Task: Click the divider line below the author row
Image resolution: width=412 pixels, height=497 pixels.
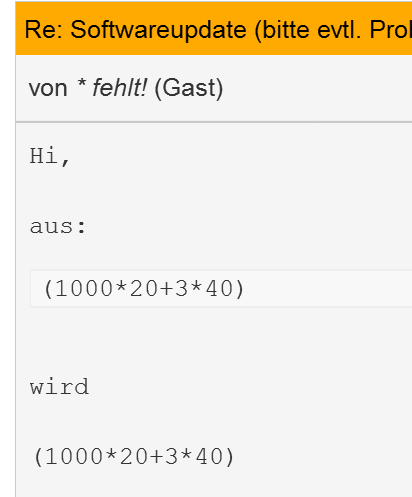Action: pos(214,122)
